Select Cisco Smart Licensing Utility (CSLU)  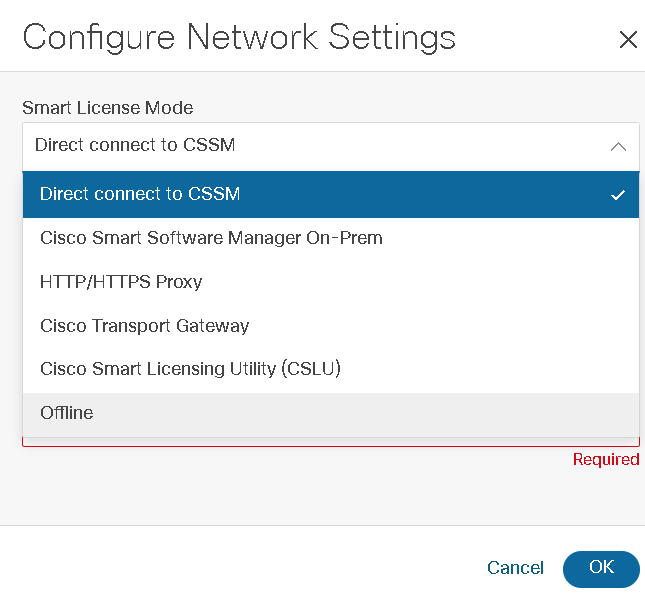(x=331, y=369)
